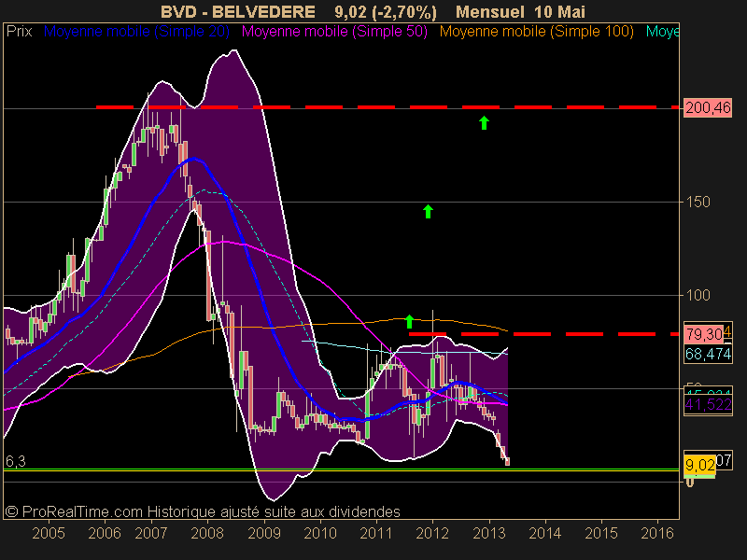Click the ProRealTime.com copyright notice

point(203,511)
